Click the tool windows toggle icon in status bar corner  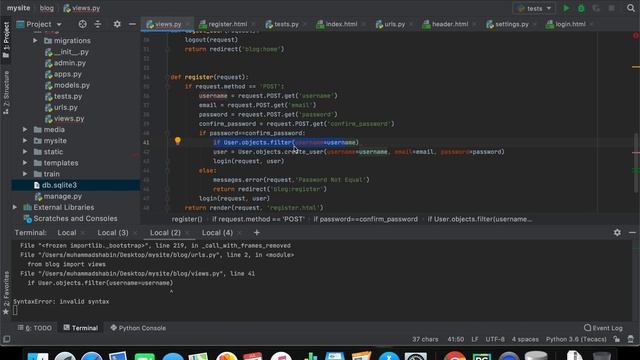7,339
